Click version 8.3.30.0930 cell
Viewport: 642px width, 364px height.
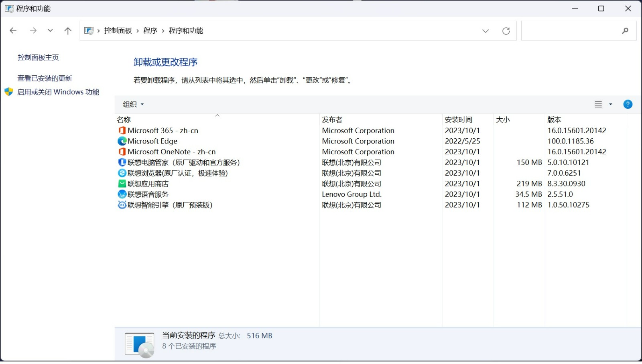pos(566,184)
